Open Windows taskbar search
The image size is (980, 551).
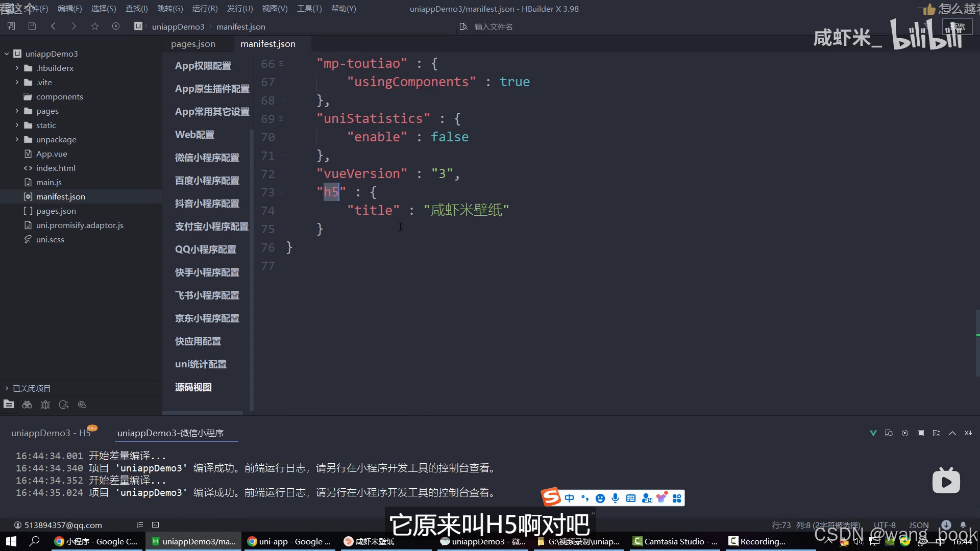pos(34,541)
